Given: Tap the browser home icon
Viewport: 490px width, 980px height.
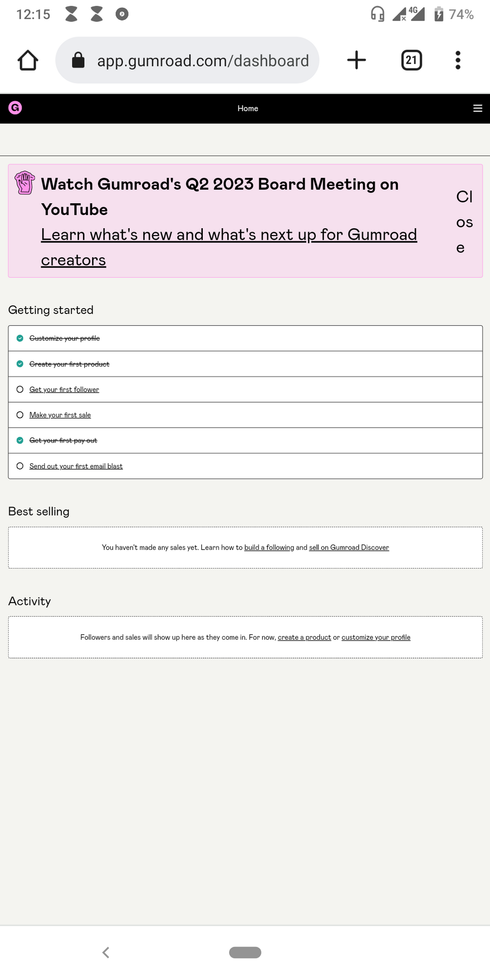Looking at the screenshot, I should [28, 60].
